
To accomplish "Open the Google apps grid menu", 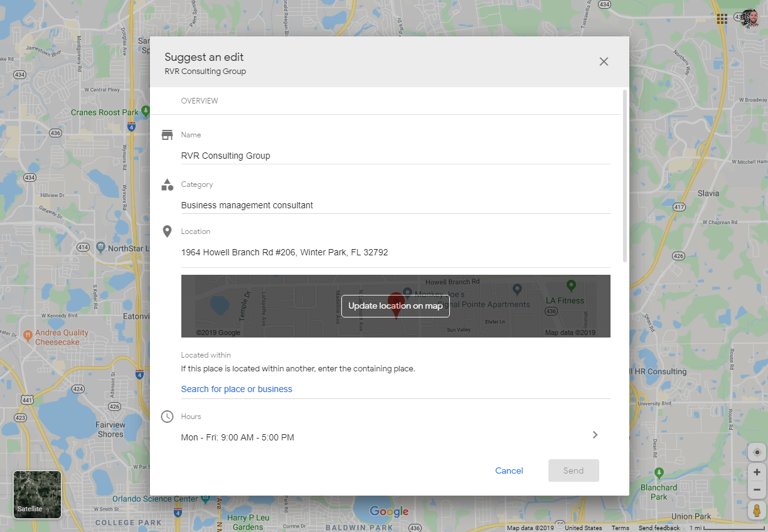I will point(722,19).
